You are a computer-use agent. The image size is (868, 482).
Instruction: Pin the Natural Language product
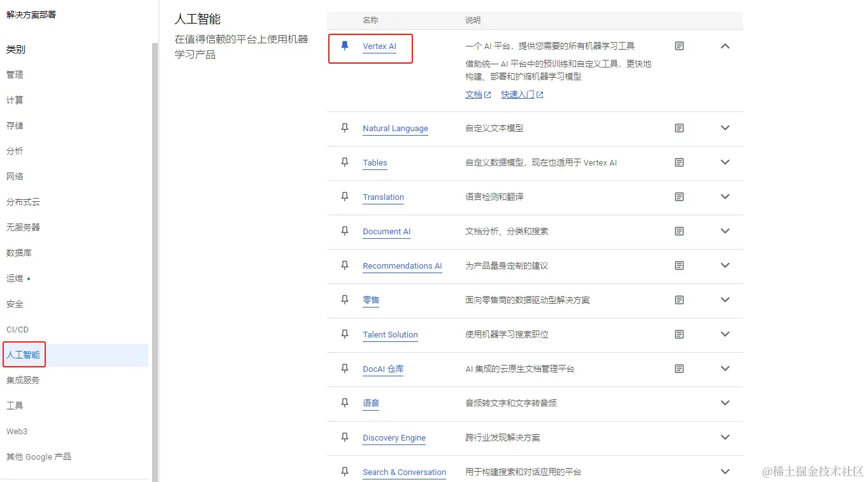pyautogui.click(x=345, y=128)
